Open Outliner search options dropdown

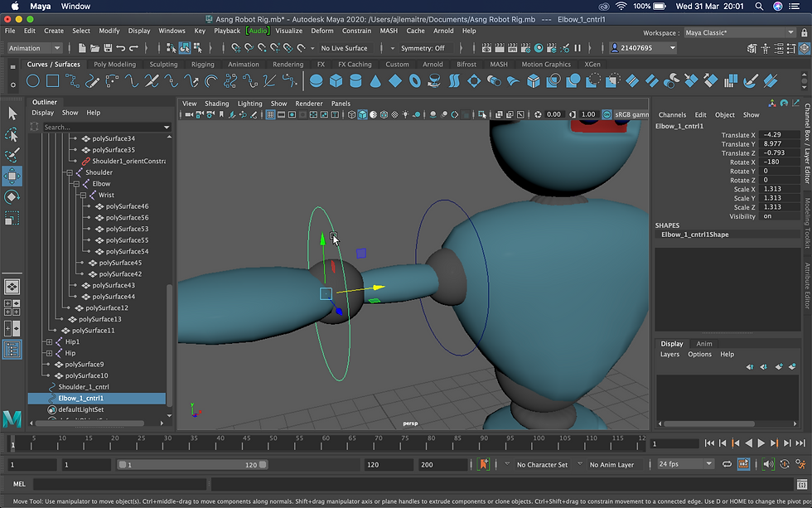click(x=167, y=128)
